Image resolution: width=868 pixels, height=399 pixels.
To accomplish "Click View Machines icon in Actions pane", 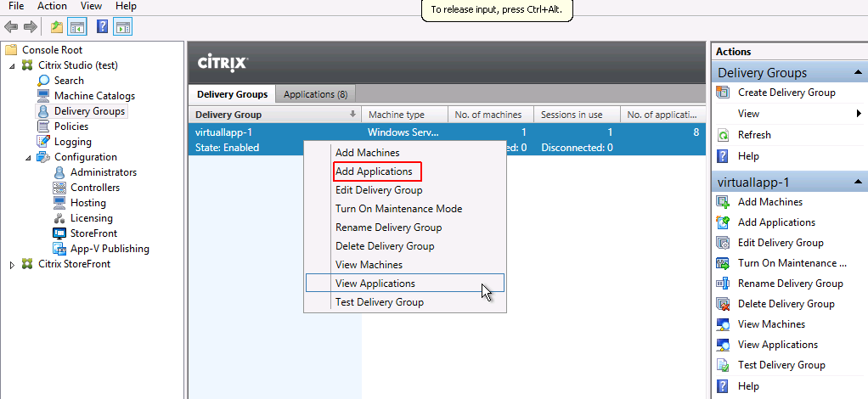I will [723, 324].
